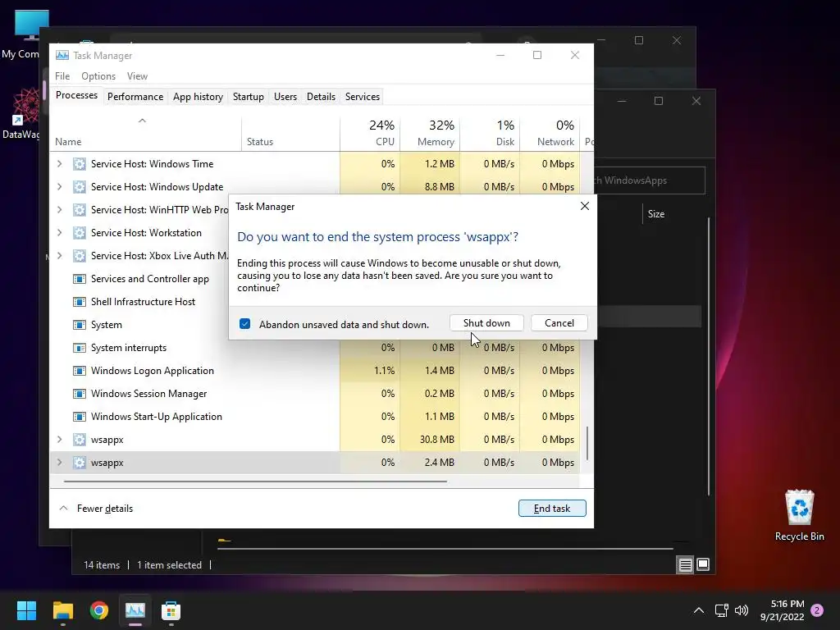Open the File menu
This screenshot has width=840, height=630.
pos(62,76)
